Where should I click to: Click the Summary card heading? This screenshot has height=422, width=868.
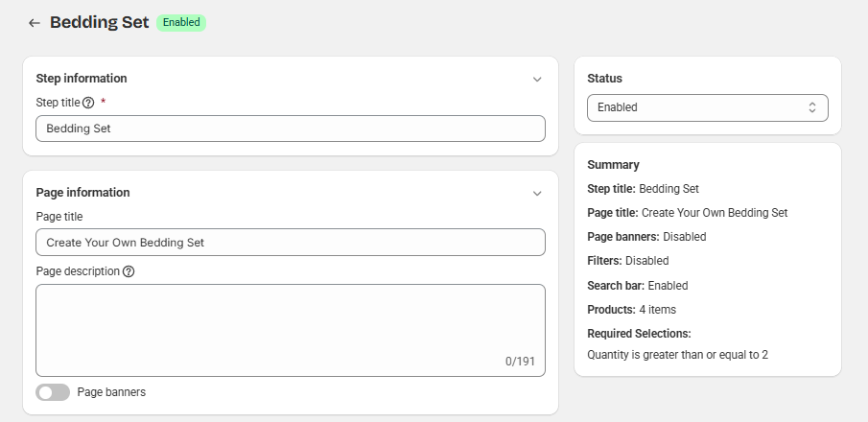[x=613, y=165]
